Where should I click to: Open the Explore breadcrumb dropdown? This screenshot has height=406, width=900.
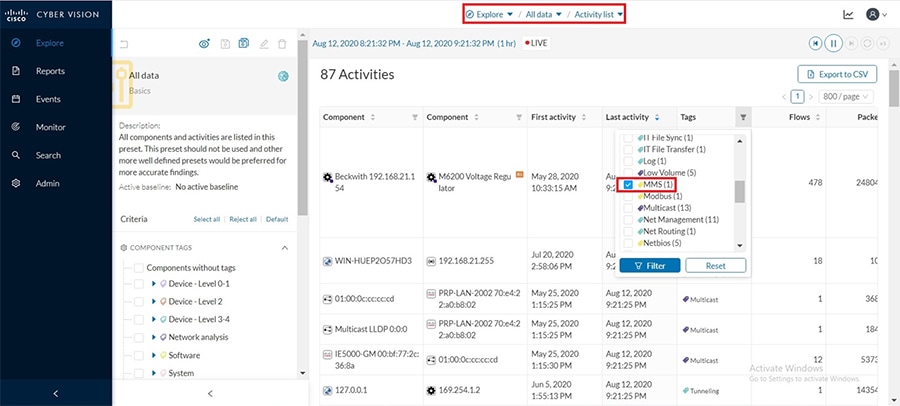coord(489,14)
